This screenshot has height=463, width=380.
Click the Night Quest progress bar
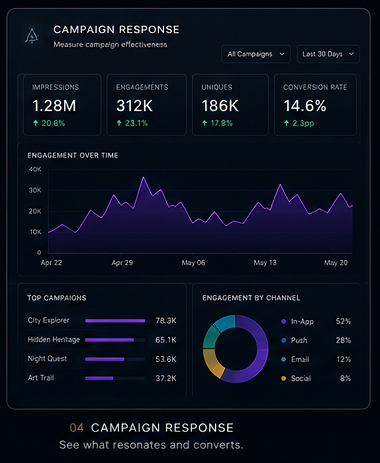[115, 359]
